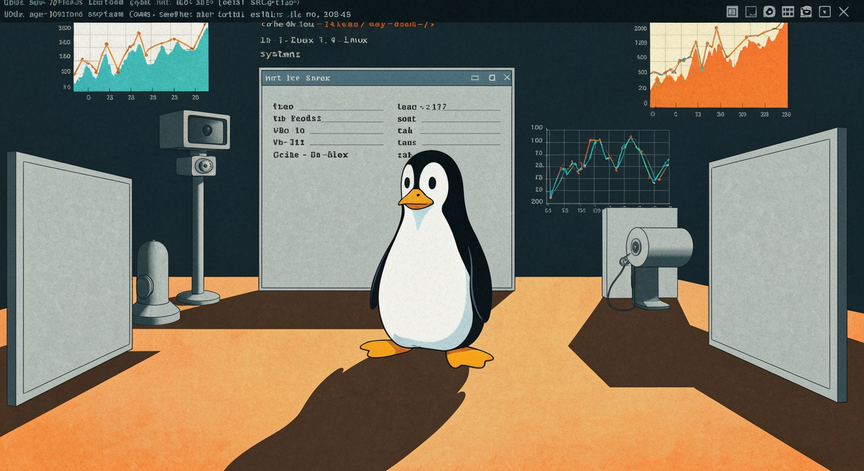The height and width of the screenshot is (471, 864).
Task: Click the dialog title bar text
Action: click(x=298, y=78)
